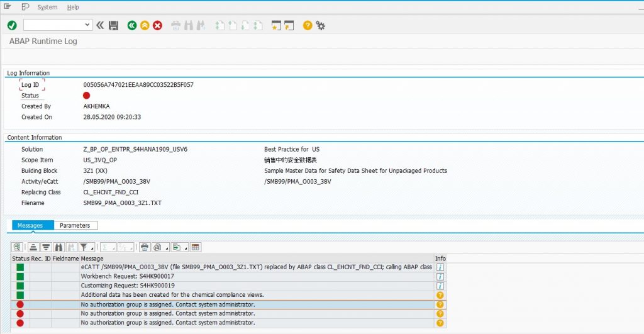
Task: Click the green Back button
Action: [132, 25]
